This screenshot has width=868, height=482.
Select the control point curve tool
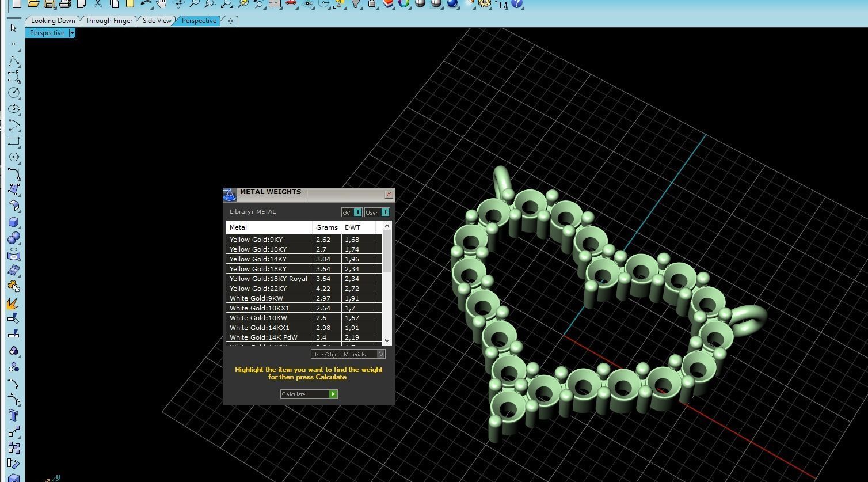[x=14, y=77]
